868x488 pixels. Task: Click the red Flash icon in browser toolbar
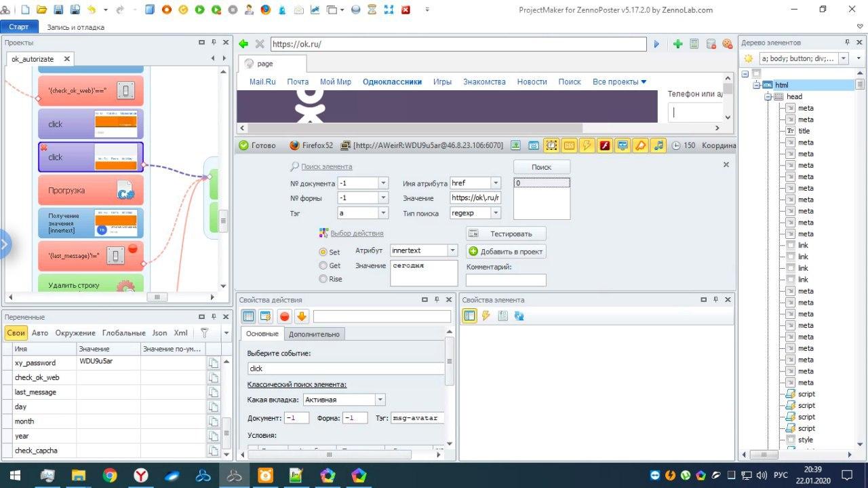pyautogui.click(x=605, y=145)
